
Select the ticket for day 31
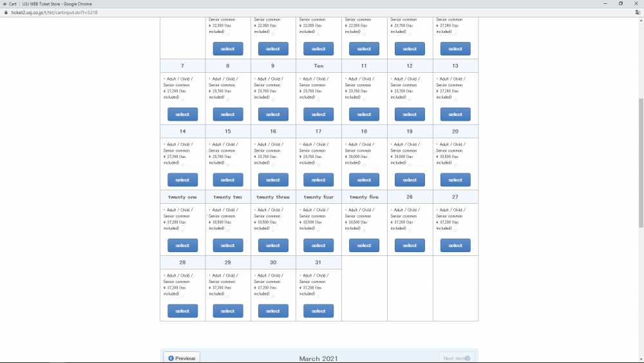(x=319, y=311)
